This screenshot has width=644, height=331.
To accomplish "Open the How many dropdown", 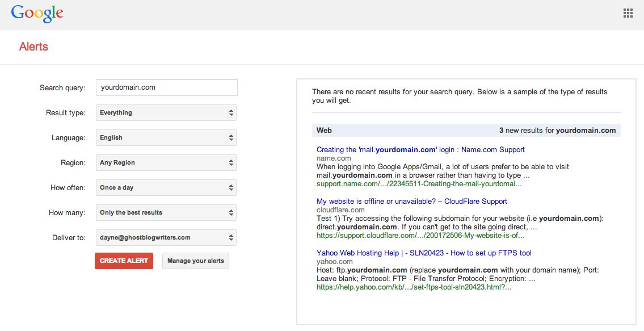I will (x=166, y=212).
